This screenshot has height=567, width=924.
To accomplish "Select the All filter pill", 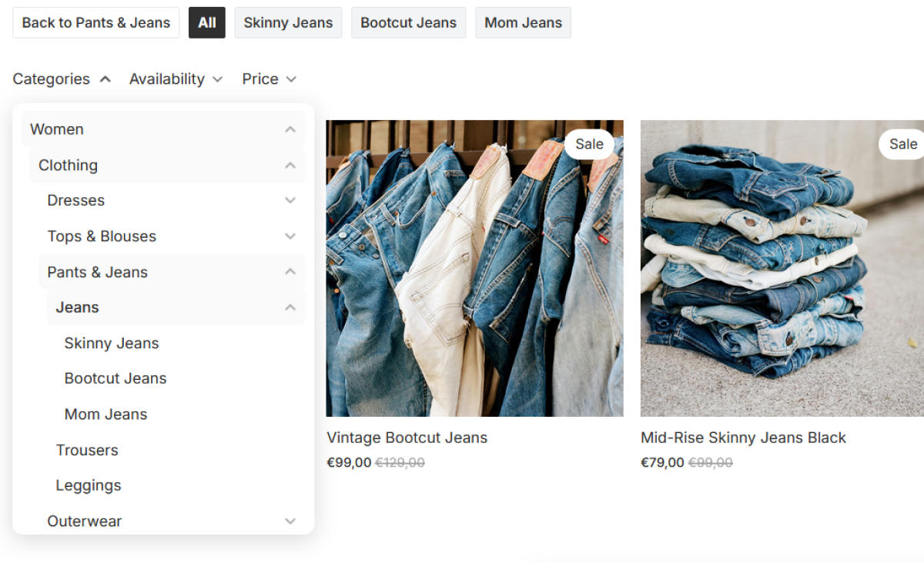I will [x=206, y=22].
